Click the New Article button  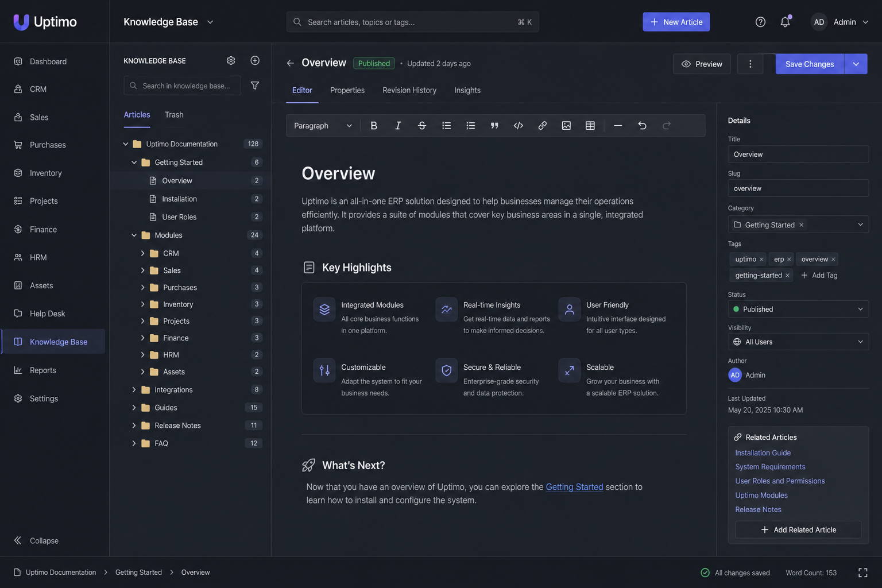[676, 22]
